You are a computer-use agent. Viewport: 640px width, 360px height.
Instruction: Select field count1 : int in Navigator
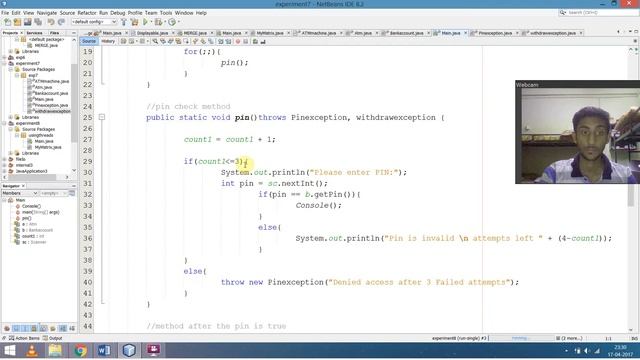33,236
